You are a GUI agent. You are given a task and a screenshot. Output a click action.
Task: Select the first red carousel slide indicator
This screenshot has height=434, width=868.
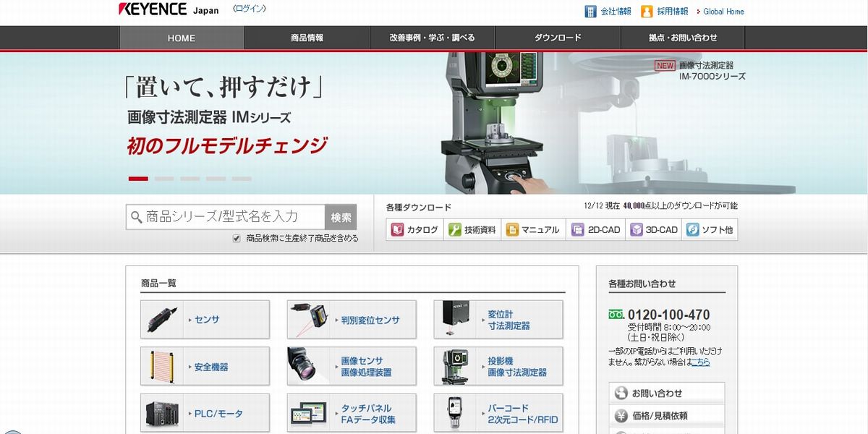point(138,179)
